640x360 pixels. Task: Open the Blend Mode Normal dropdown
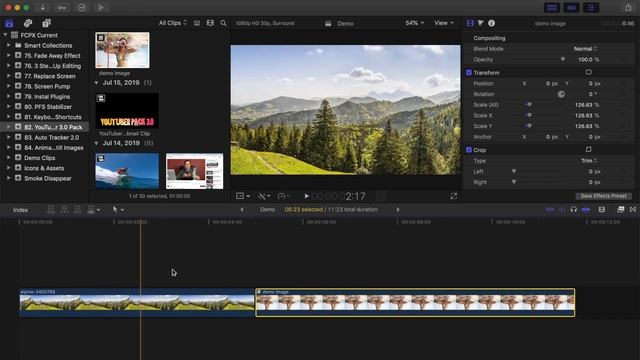(585, 49)
